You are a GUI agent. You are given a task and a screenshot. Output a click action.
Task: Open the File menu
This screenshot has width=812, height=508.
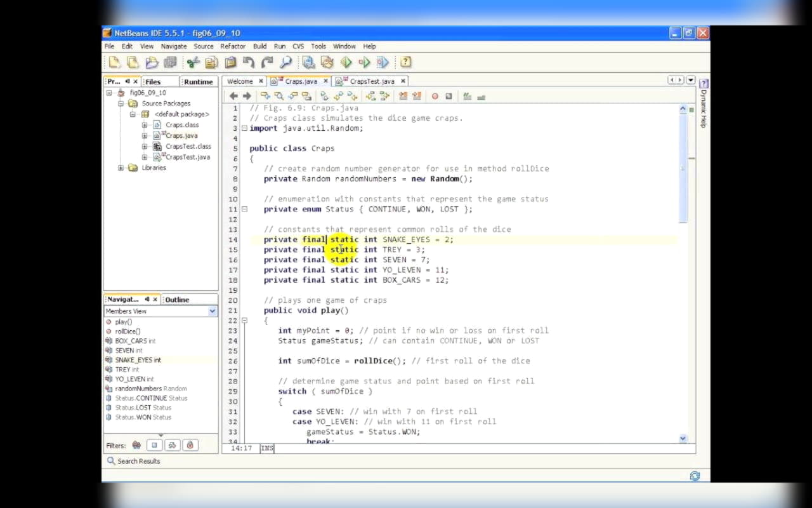[109, 46]
